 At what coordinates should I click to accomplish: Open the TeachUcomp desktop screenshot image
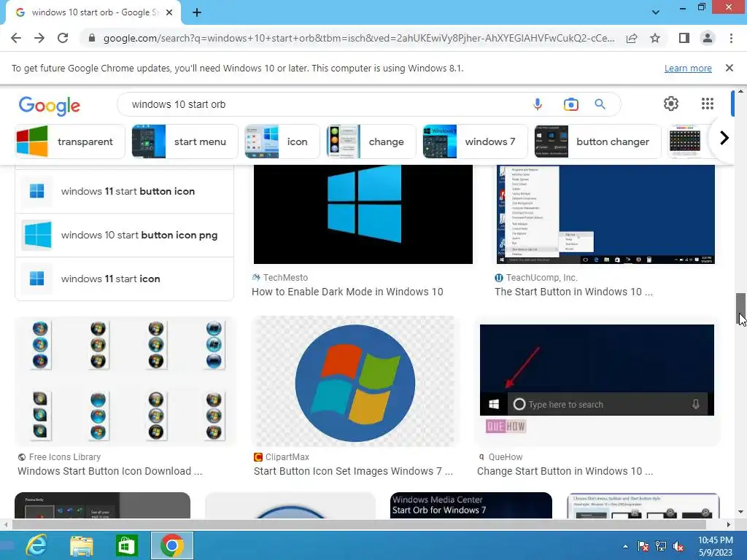605,214
